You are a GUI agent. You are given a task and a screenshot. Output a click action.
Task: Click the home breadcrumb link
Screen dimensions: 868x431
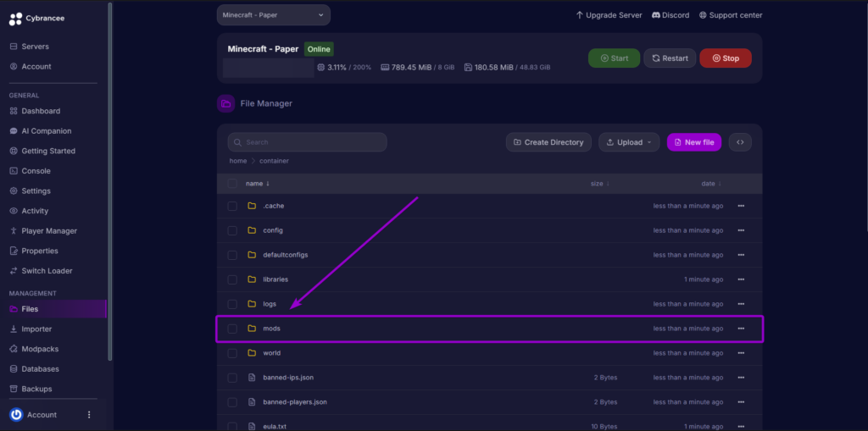pyautogui.click(x=238, y=161)
